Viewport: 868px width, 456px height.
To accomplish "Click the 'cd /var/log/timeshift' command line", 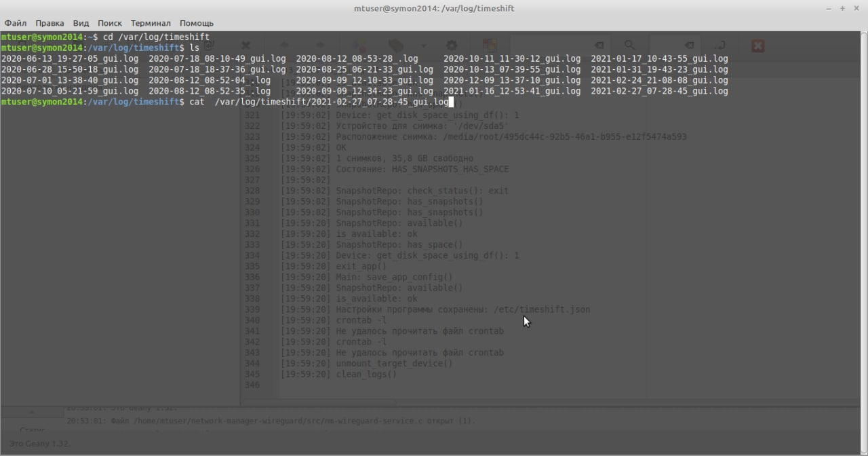I will [156, 37].
